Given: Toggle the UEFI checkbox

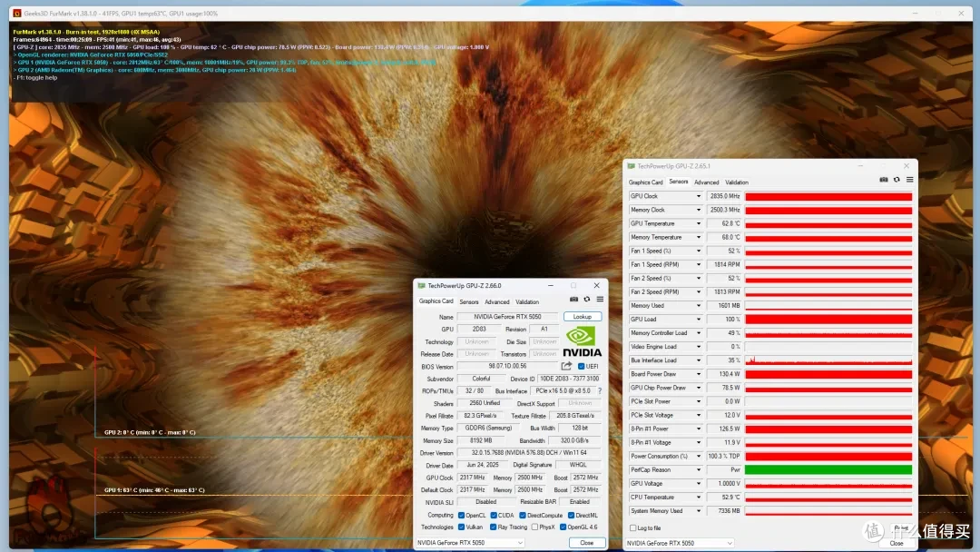Looking at the screenshot, I should coord(582,366).
